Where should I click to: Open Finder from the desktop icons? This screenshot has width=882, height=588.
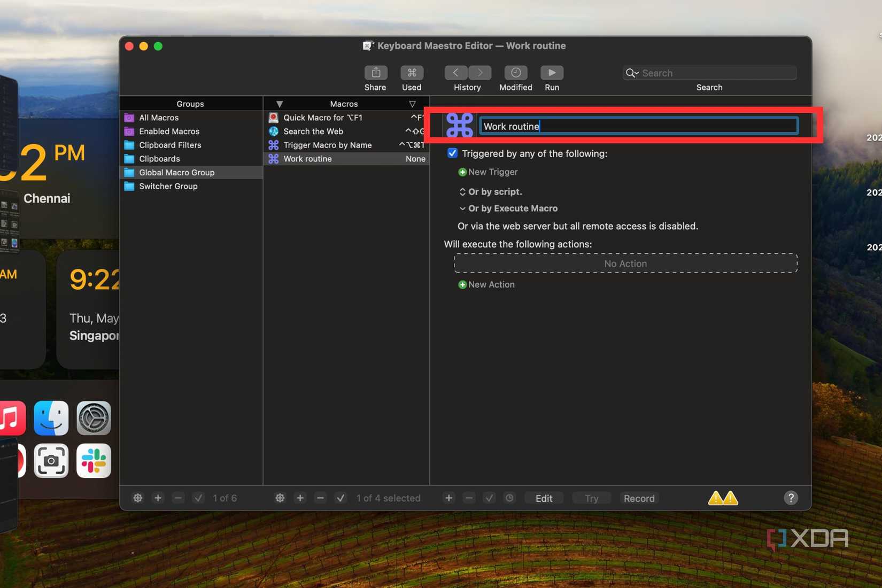tap(51, 418)
